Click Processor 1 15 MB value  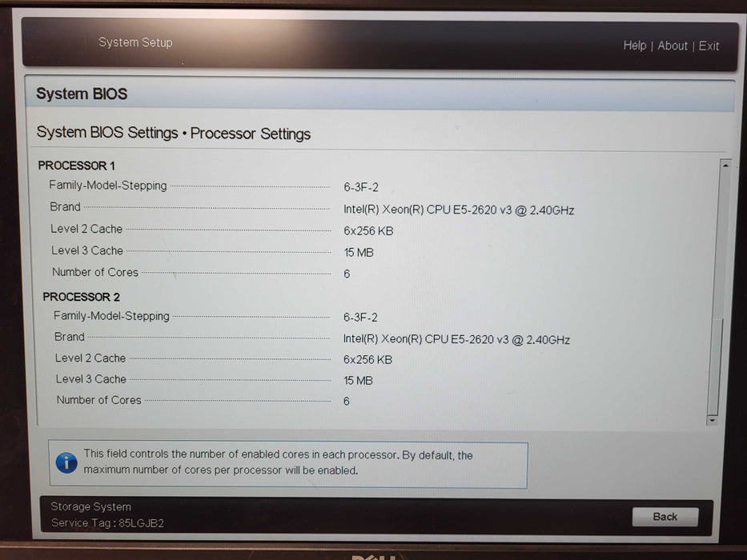pos(358,252)
